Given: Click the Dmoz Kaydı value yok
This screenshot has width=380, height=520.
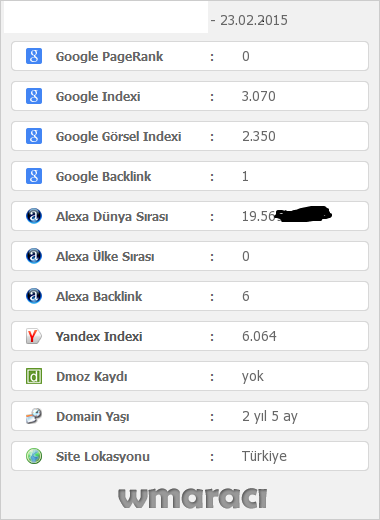Looking at the screenshot, I should coord(253,377).
